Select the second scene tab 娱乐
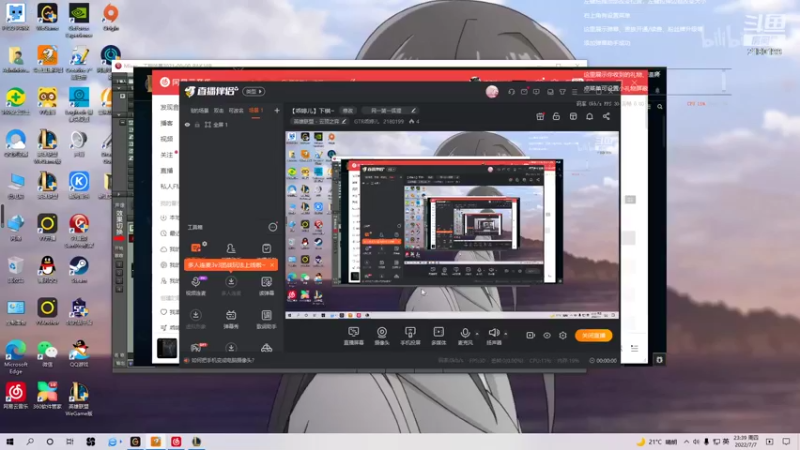 point(219,110)
